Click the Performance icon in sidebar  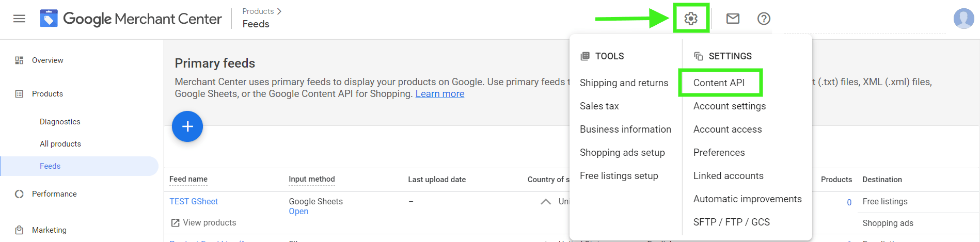point(19,194)
